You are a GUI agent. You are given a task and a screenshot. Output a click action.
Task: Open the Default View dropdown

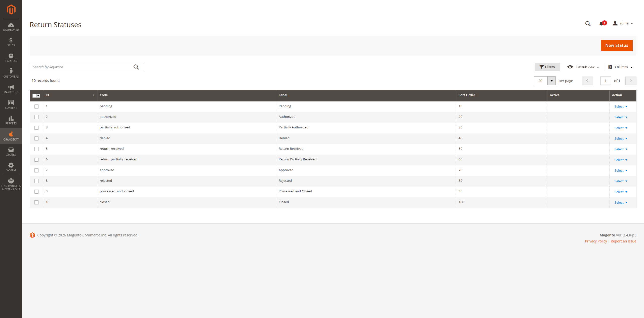[x=583, y=67]
